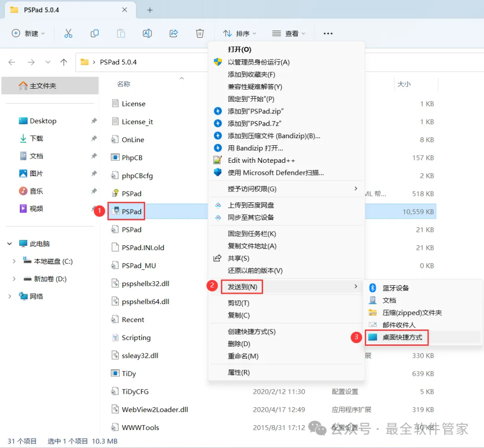This screenshot has width=484, height=448.
Task: Go back with the left arrow
Action: (x=12, y=62)
